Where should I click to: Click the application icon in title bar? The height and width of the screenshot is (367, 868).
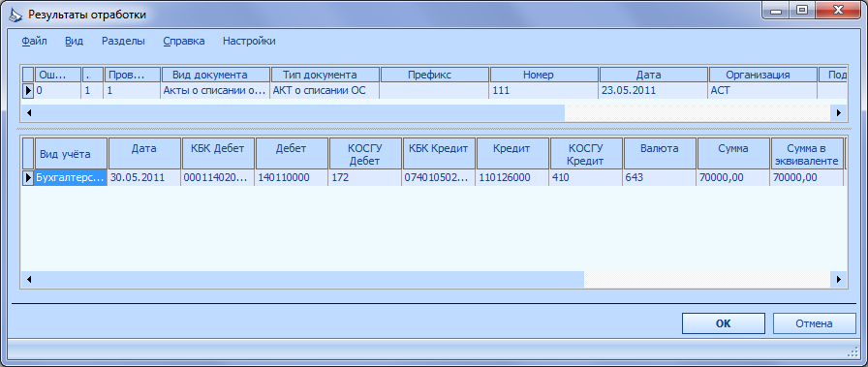pos(16,15)
